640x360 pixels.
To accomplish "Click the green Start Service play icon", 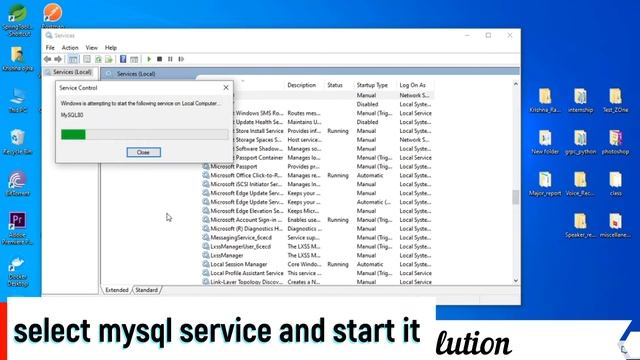I will [149, 59].
